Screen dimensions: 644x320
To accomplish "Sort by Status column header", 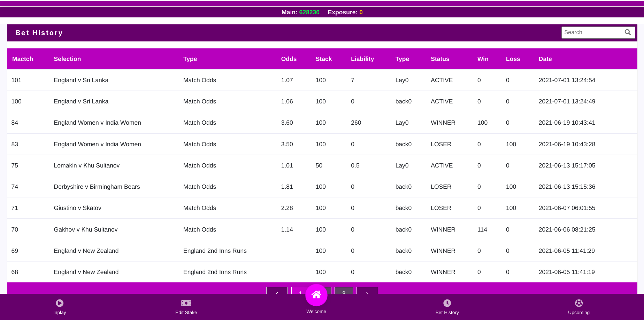I will point(440,59).
